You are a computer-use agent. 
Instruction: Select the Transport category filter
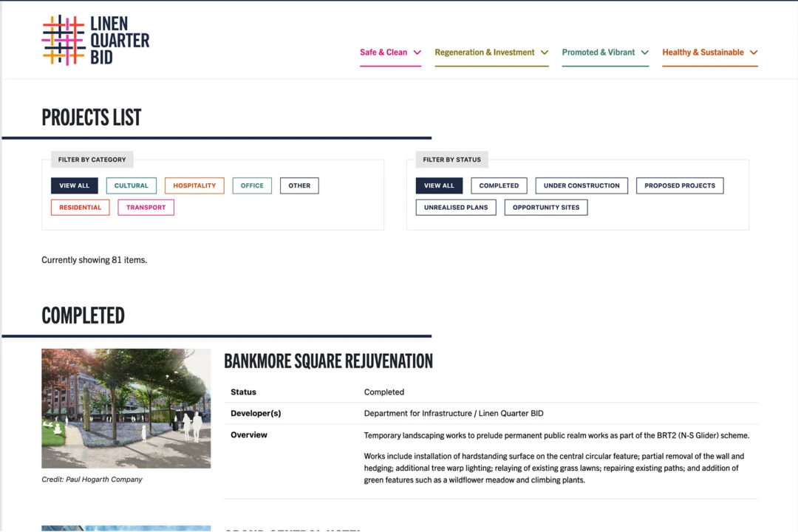(x=146, y=208)
